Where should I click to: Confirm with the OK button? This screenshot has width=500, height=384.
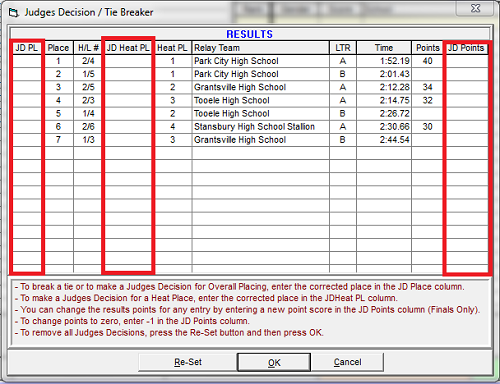274,363
